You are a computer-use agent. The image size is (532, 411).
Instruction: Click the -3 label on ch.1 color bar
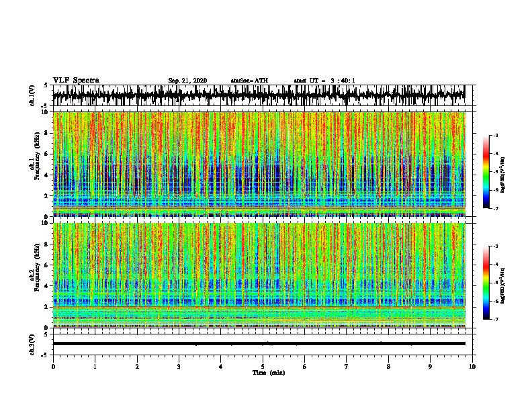pos(495,136)
